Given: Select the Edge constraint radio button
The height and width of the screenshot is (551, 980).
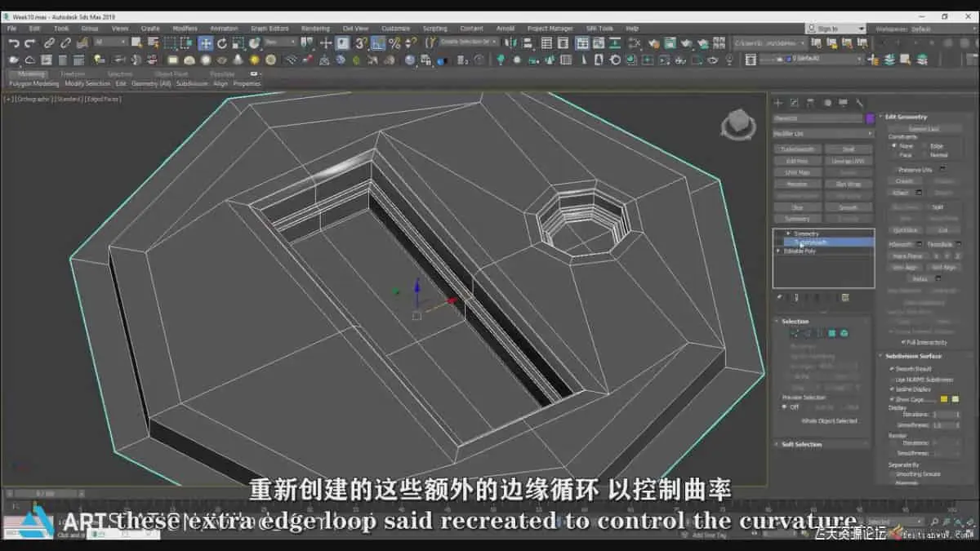Looking at the screenshot, I should pyautogui.click(x=924, y=145).
